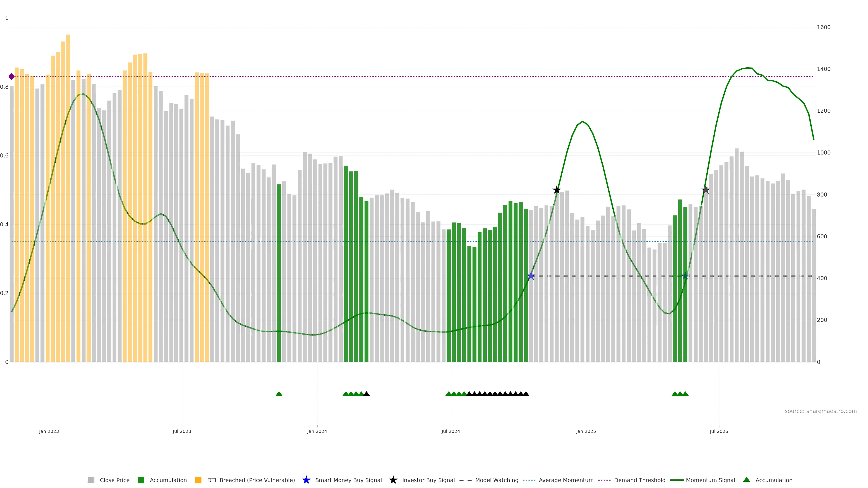Click the first blue Smart Money Buy star

pos(531,276)
